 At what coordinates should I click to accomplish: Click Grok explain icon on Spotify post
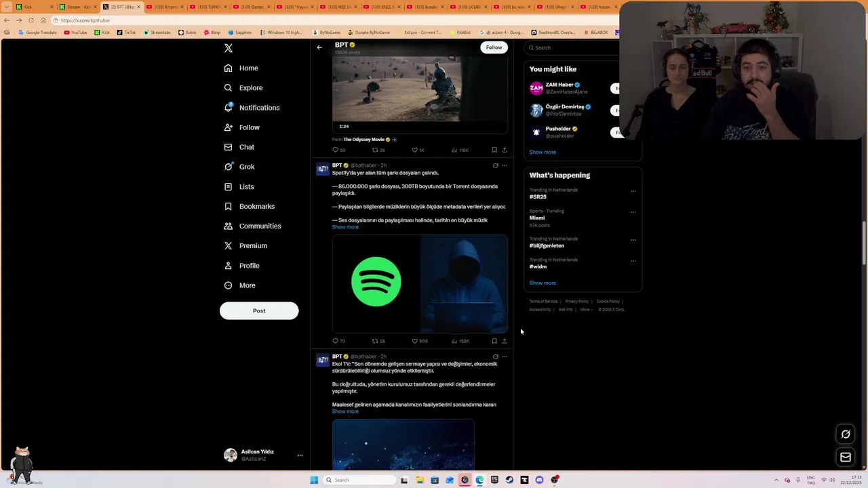(x=496, y=165)
